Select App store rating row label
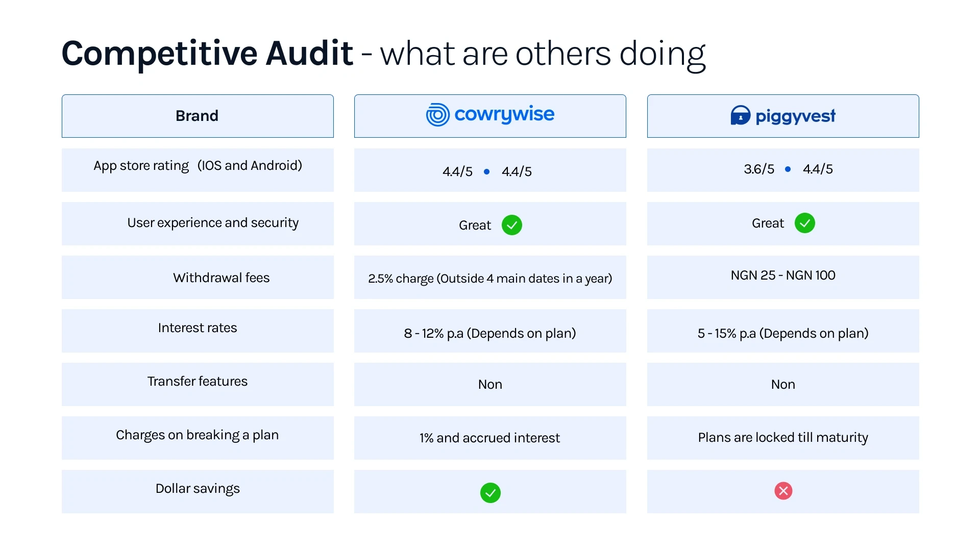 coord(197,165)
